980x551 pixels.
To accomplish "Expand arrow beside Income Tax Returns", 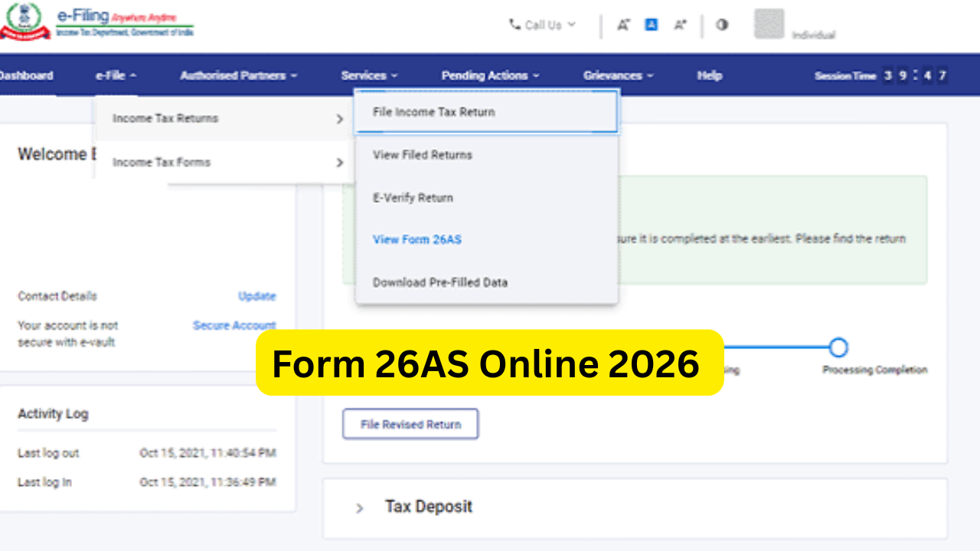I will pyautogui.click(x=340, y=119).
